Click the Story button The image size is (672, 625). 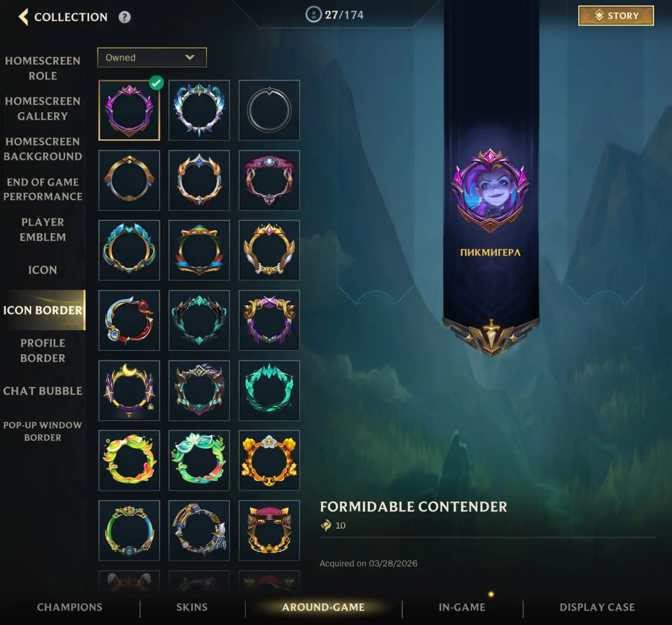616,16
